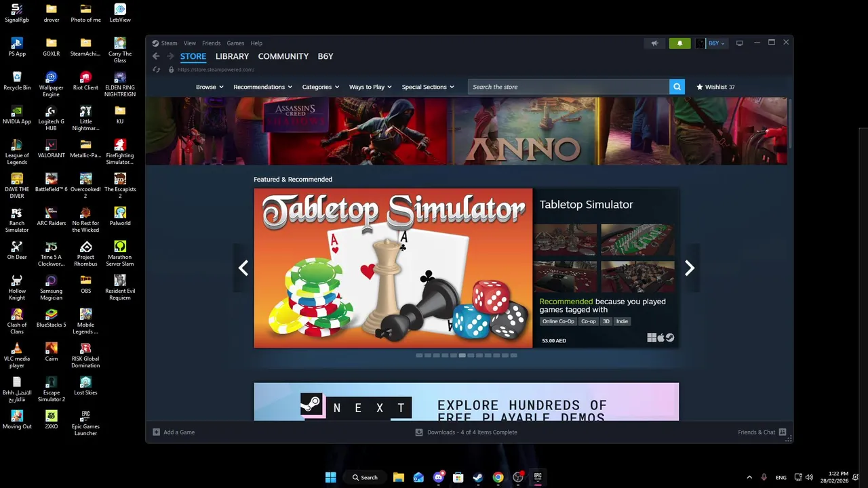Open Friends & Chat icon at bottom right
868x488 pixels.
click(x=783, y=432)
